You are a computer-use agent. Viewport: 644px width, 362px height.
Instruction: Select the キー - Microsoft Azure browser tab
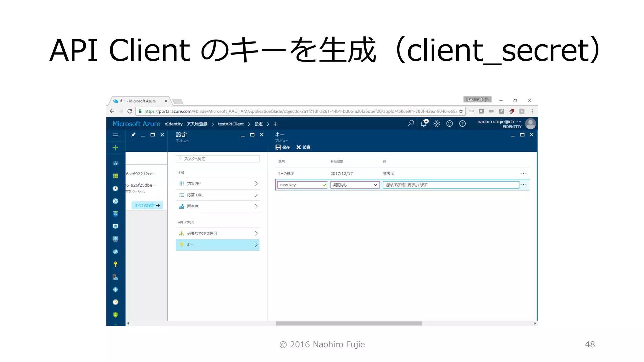click(x=138, y=101)
